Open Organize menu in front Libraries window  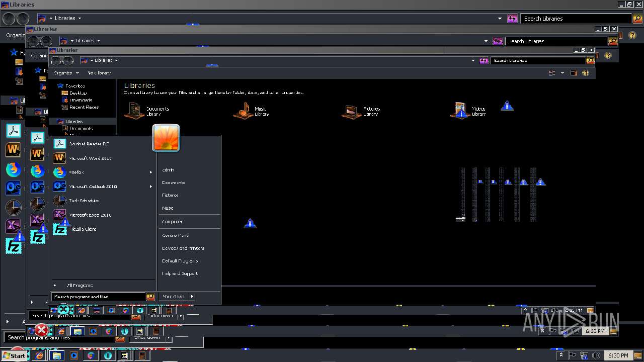tap(66, 73)
